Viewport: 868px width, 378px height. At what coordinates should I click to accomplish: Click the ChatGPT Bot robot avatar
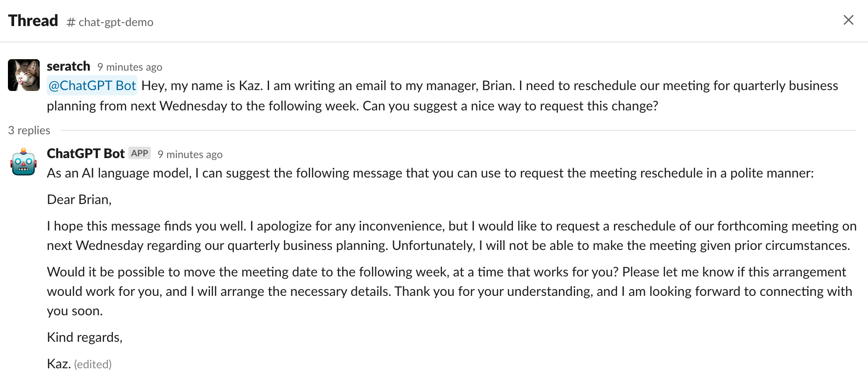(24, 163)
